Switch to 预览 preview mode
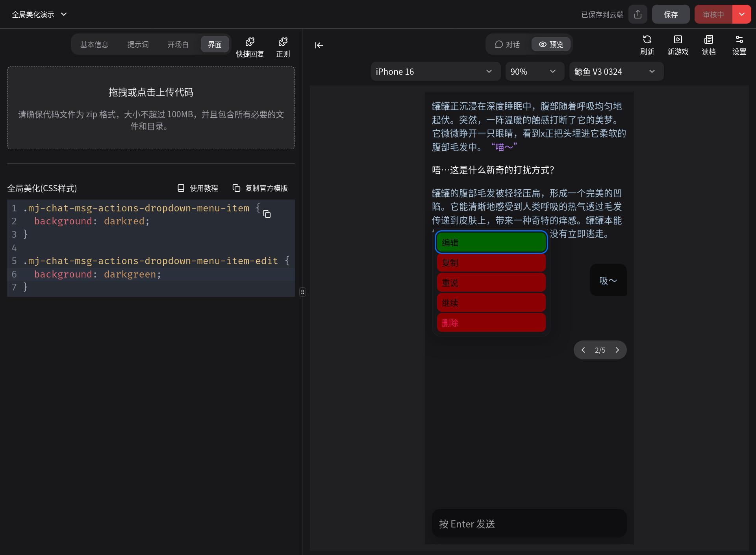Screen dimensions: 756x555 (551, 44)
